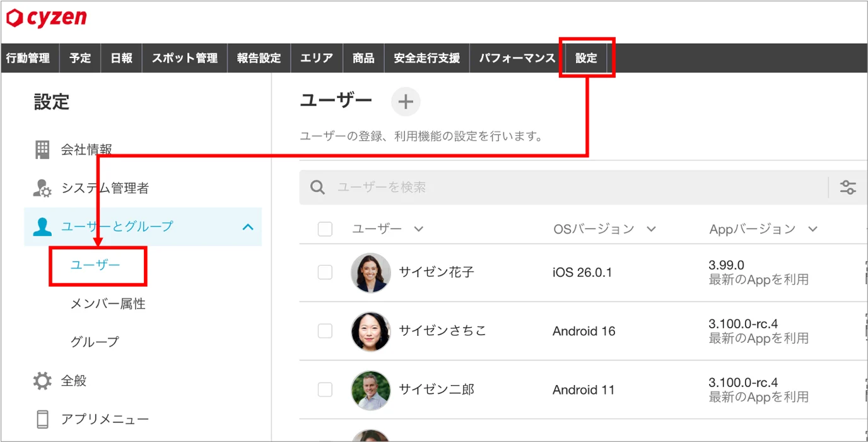This screenshot has width=868, height=442.
Task: Collapse ユーザーとグループ section chevron
Action: tap(248, 227)
